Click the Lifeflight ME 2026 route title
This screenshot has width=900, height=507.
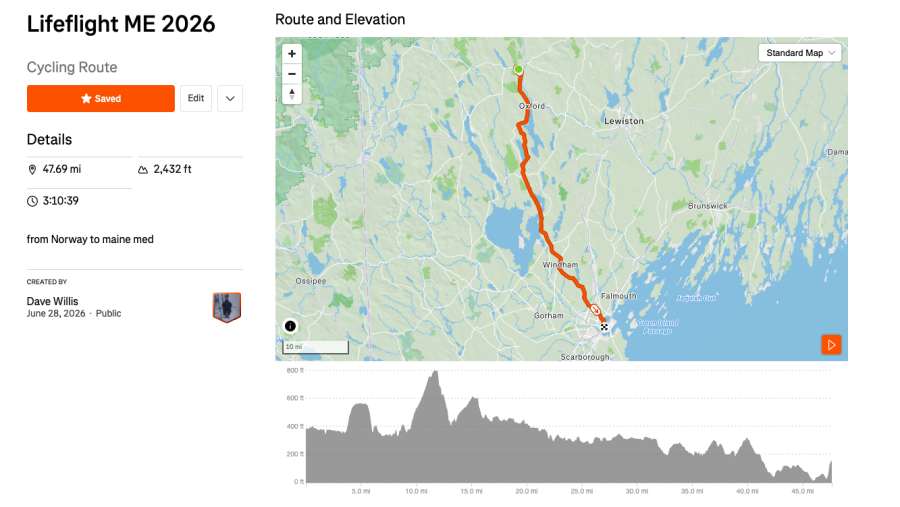[x=121, y=24]
